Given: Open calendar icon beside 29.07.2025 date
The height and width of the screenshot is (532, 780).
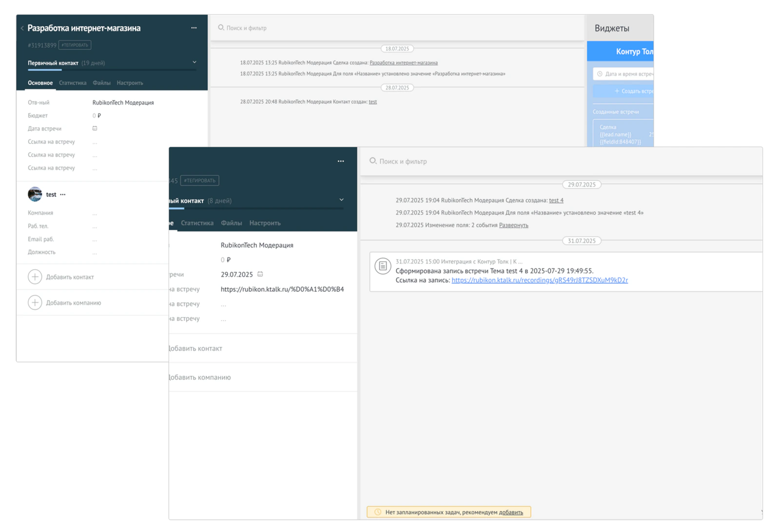Looking at the screenshot, I should 260,274.
